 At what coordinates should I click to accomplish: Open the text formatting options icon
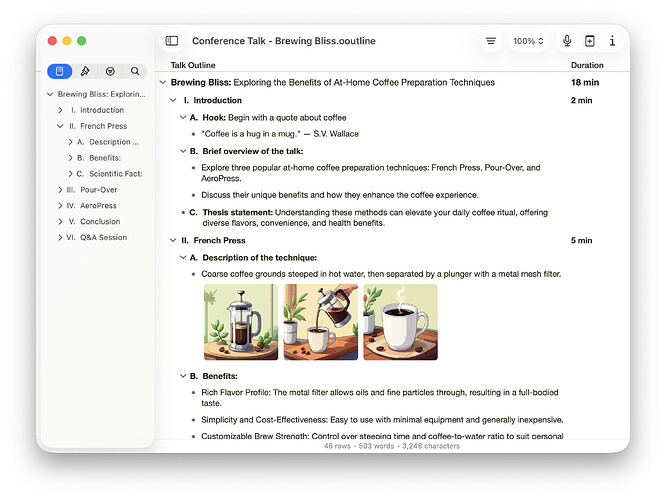pos(491,41)
